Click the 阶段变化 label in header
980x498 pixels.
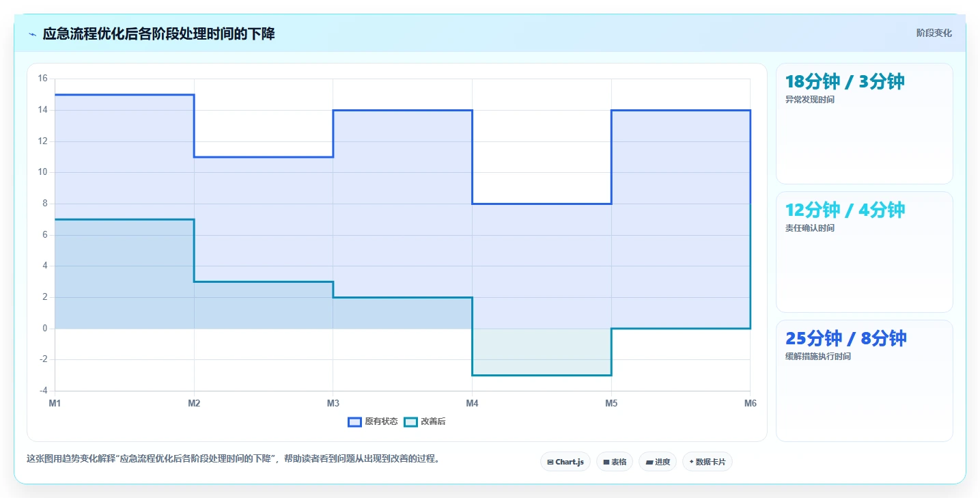[934, 33]
